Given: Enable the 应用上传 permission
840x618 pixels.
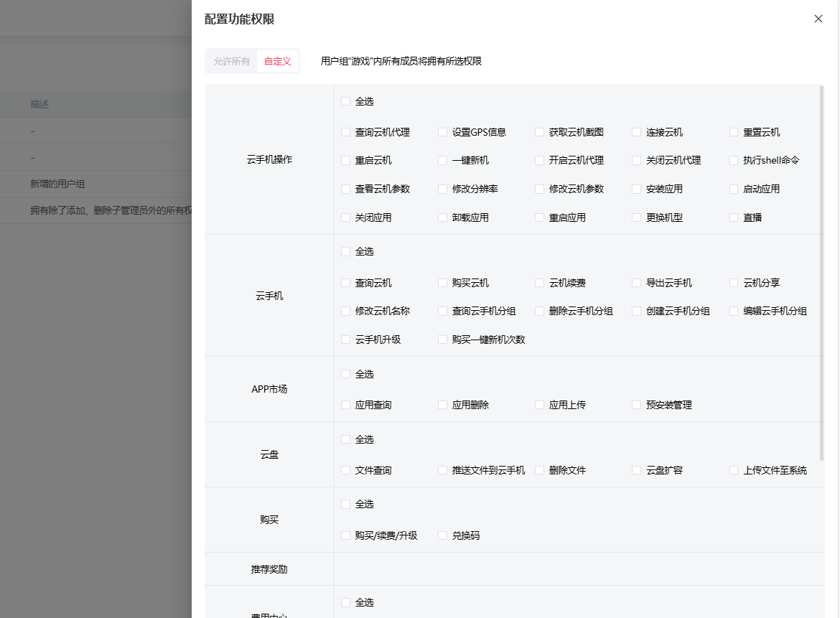Looking at the screenshot, I should point(540,406).
